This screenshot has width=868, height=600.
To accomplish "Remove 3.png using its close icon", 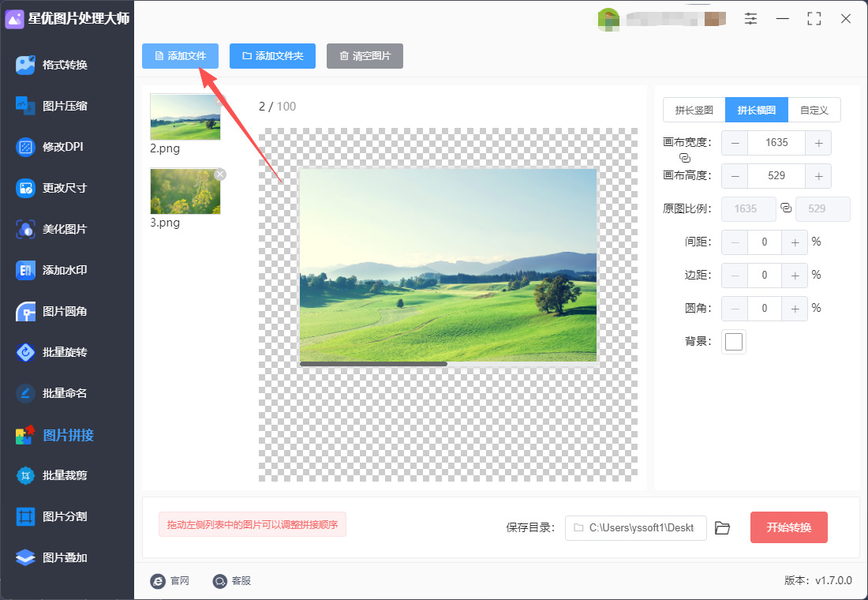I will pos(220,174).
